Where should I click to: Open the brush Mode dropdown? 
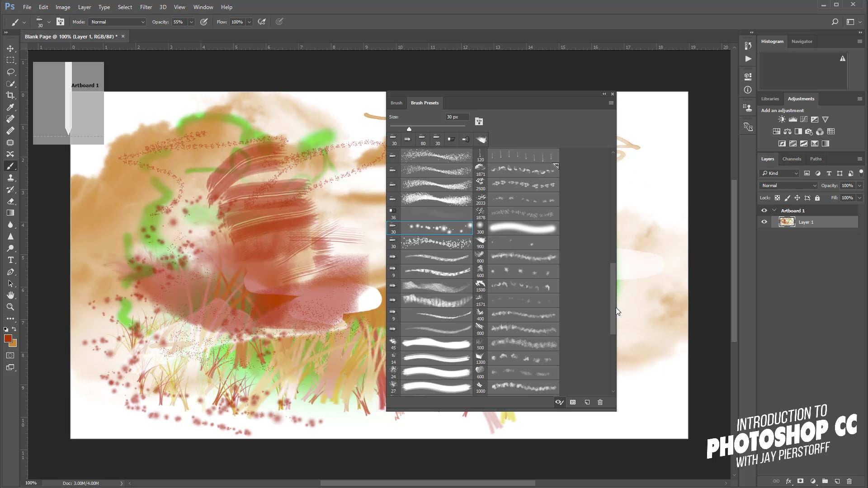[118, 22]
